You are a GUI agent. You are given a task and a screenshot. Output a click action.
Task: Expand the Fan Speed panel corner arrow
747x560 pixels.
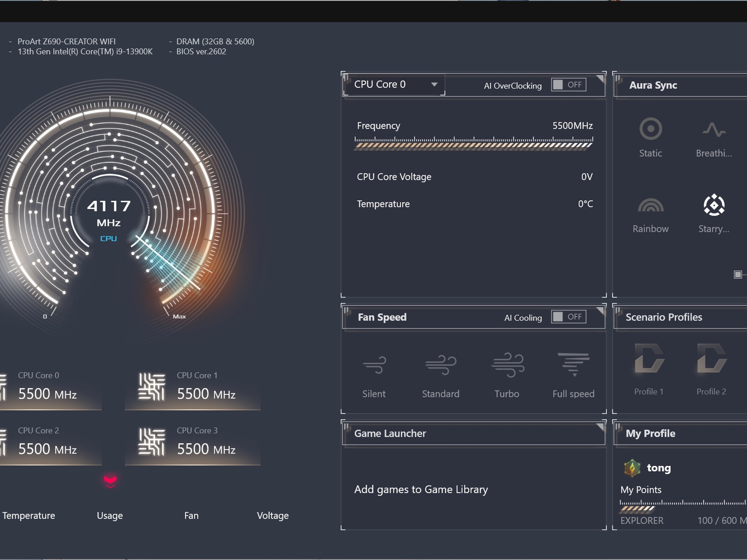(600, 311)
